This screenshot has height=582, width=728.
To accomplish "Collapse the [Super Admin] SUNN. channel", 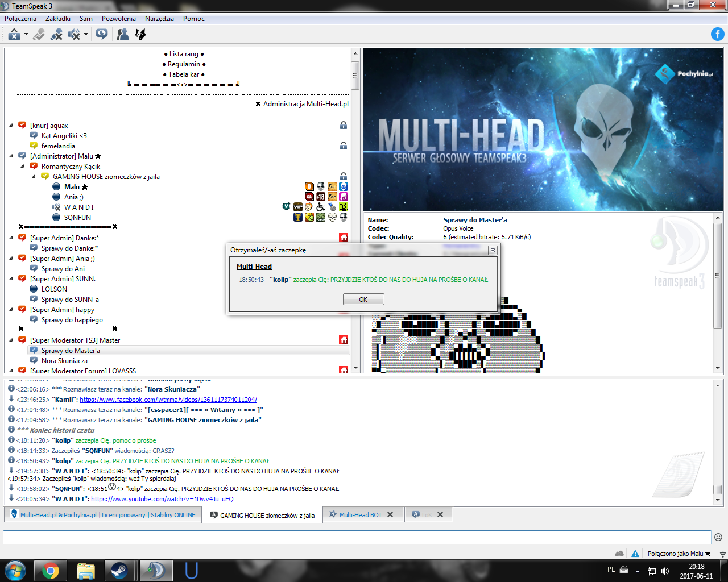I will (11, 279).
